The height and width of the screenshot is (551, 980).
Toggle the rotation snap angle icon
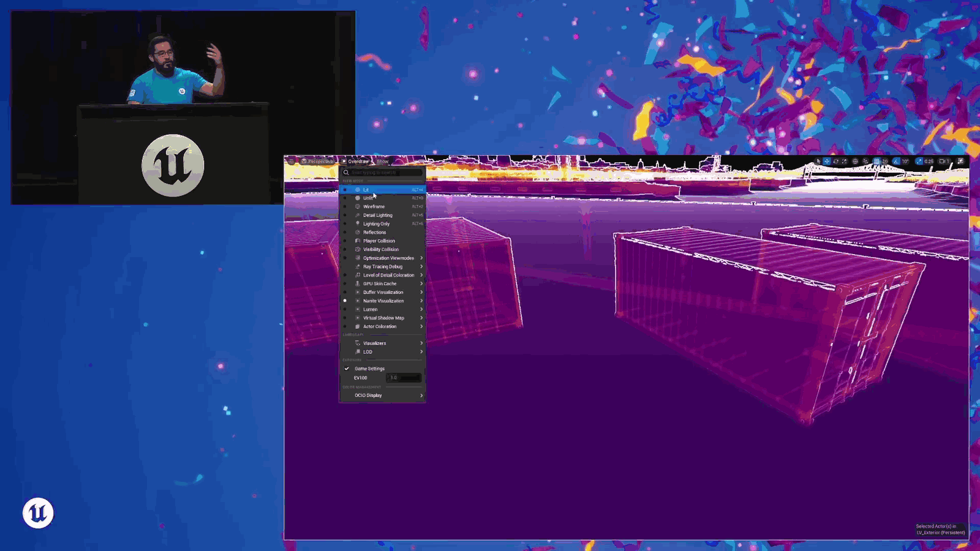[896, 161]
